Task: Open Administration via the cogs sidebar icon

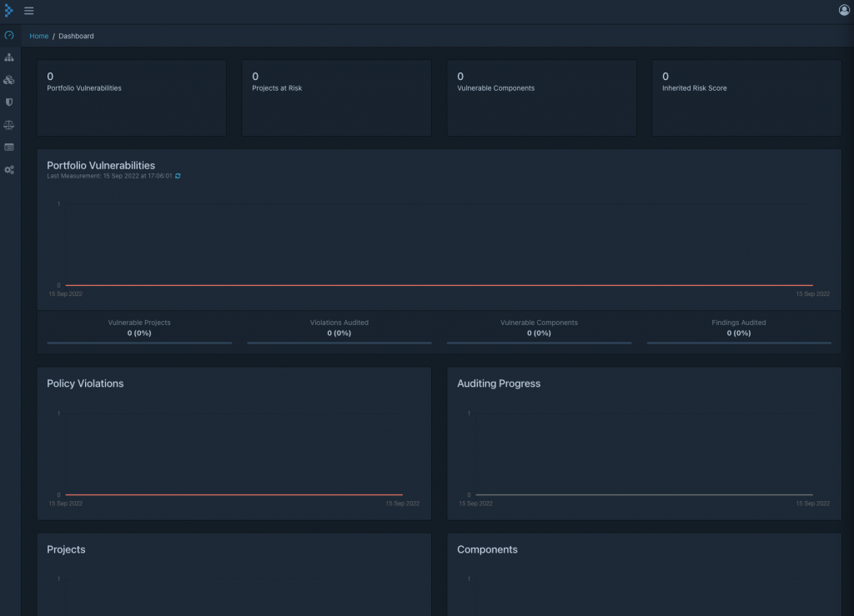Action: pos(9,170)
